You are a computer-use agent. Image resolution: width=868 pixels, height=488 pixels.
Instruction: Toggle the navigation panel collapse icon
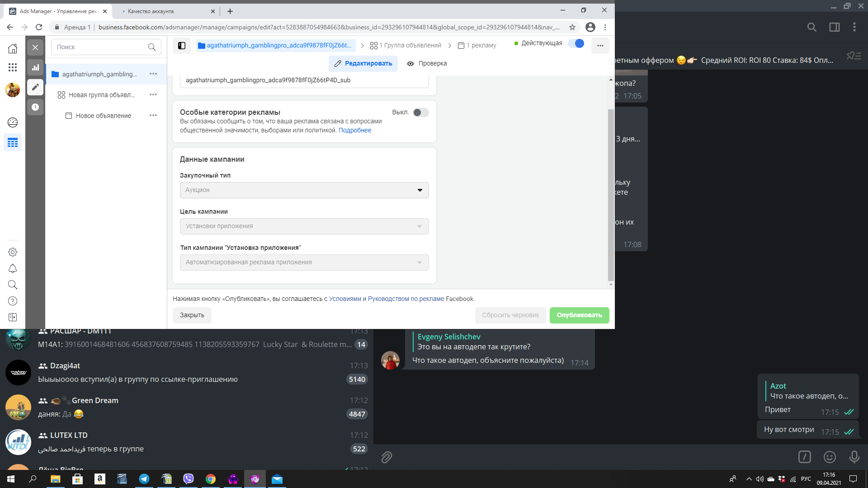click(x=182, y=46)
